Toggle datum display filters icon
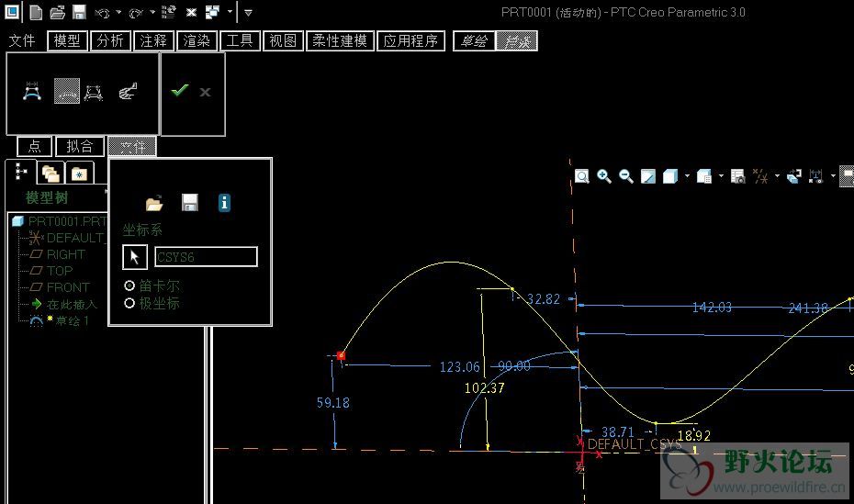854x504 pixels. [760, 175]
